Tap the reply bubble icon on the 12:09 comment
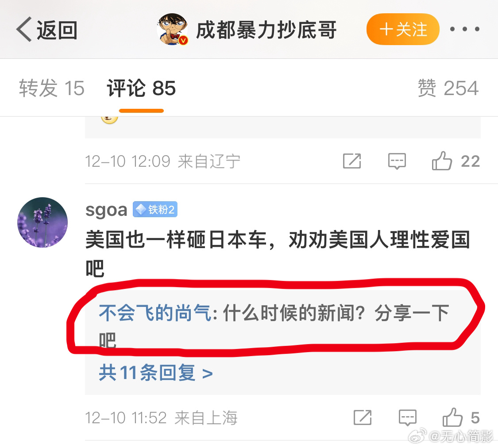 click(x=397, y=161)
